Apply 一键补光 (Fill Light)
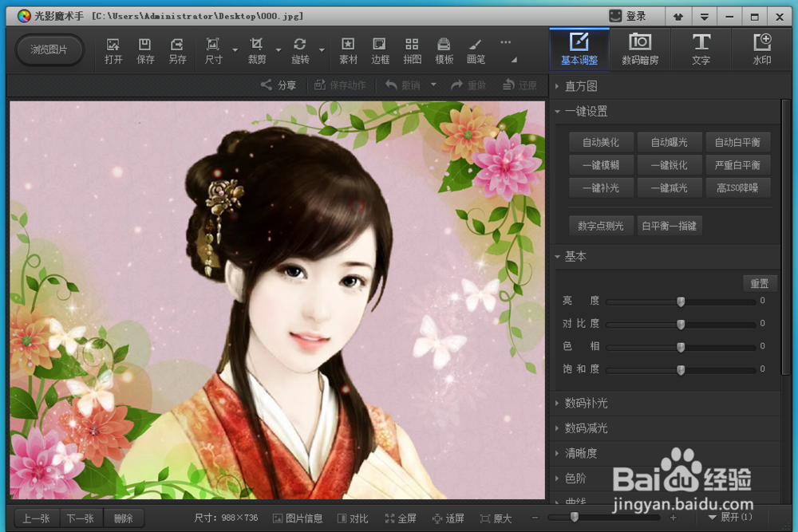798x532 pixels. 601,188
